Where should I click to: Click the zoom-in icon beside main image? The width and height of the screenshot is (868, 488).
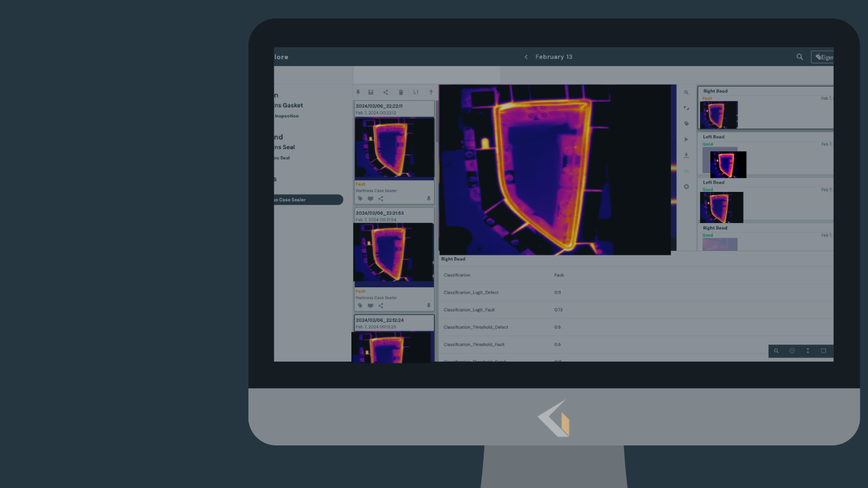point(686,93)
